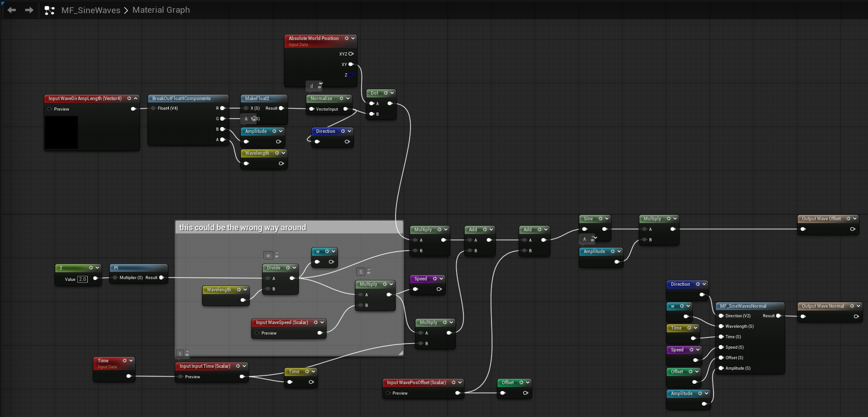Click the Speed (S) input pin
This screenshot has height=417, width=868.
(x=721, y=347)
